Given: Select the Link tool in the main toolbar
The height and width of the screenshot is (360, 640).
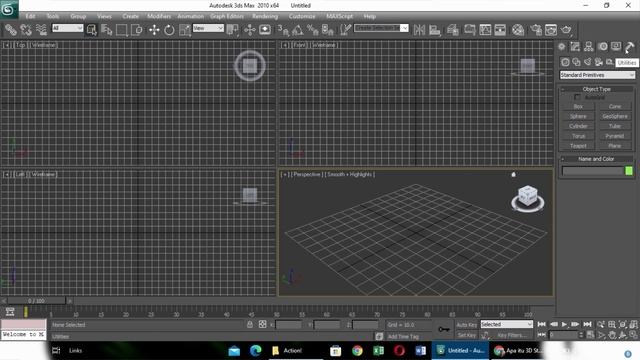Looking at the screenshot, I should pos(11,29).
